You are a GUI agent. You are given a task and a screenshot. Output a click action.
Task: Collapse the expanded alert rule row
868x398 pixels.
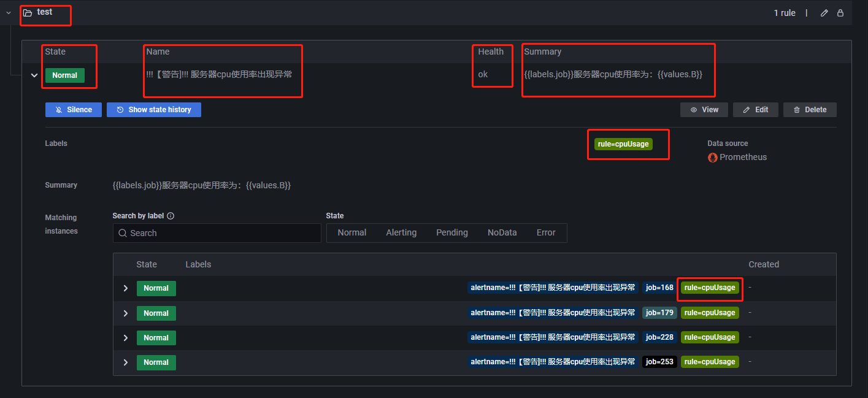tap(34, 75)
